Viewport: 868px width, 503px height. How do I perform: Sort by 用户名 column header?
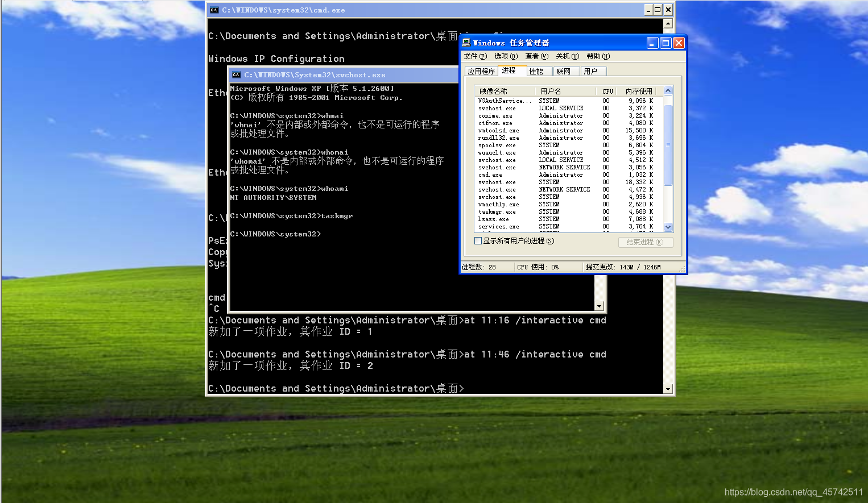(565, 91)
